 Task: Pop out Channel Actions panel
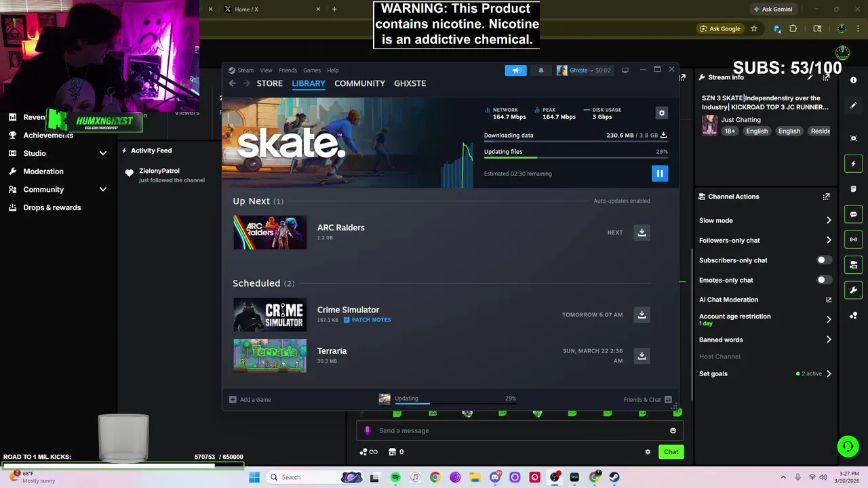pyautogui.click(x=826, y=197)
